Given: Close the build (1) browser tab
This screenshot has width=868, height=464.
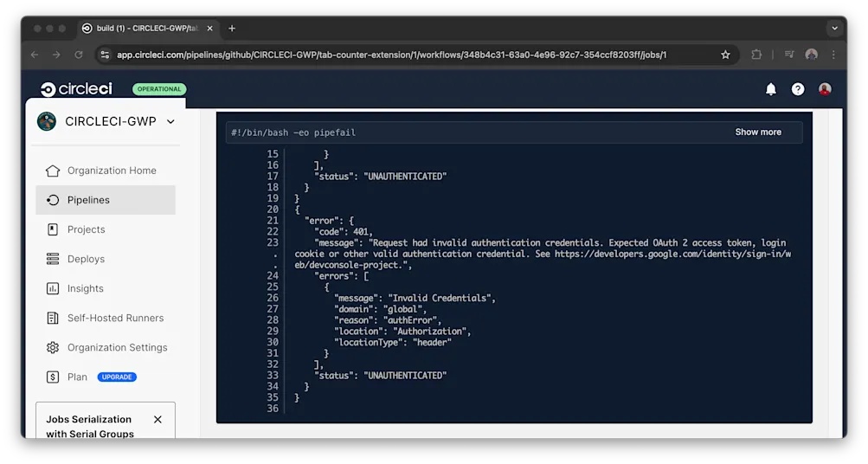Looking at the screenshot, I should pyautogui.click(x=209, y=29).
